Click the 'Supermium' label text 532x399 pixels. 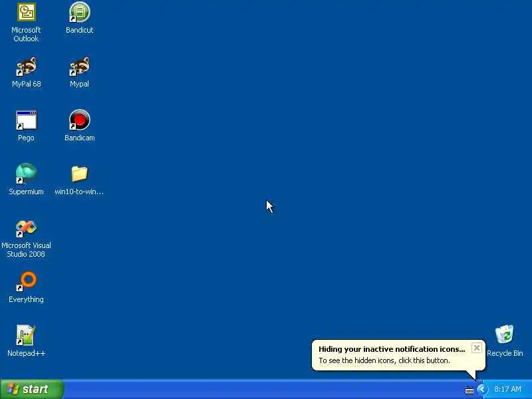(x=26, y=192)
